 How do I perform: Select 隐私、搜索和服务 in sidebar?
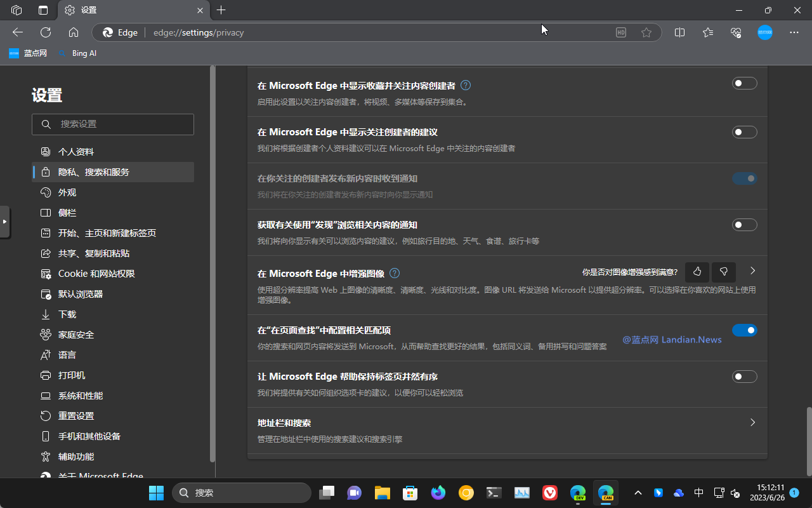pyautogui.click(x=113, y=172)
